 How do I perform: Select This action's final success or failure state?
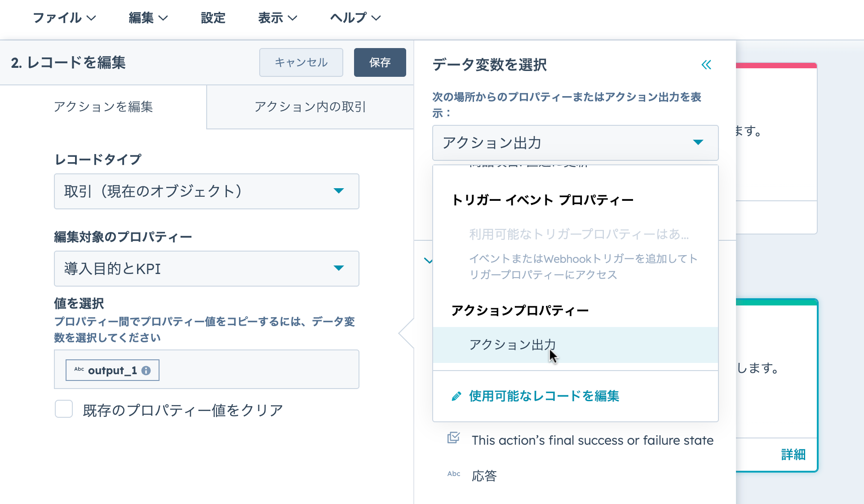coord(593,440)
